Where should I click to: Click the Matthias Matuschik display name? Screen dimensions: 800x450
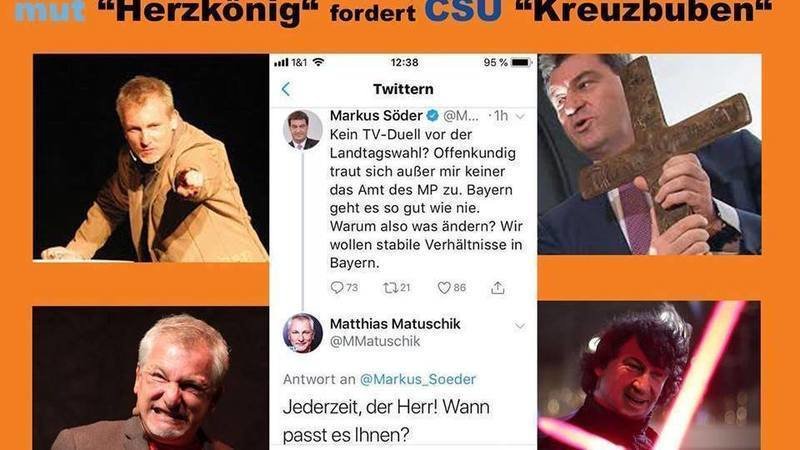pyautogui.click(x=395, y=323)
